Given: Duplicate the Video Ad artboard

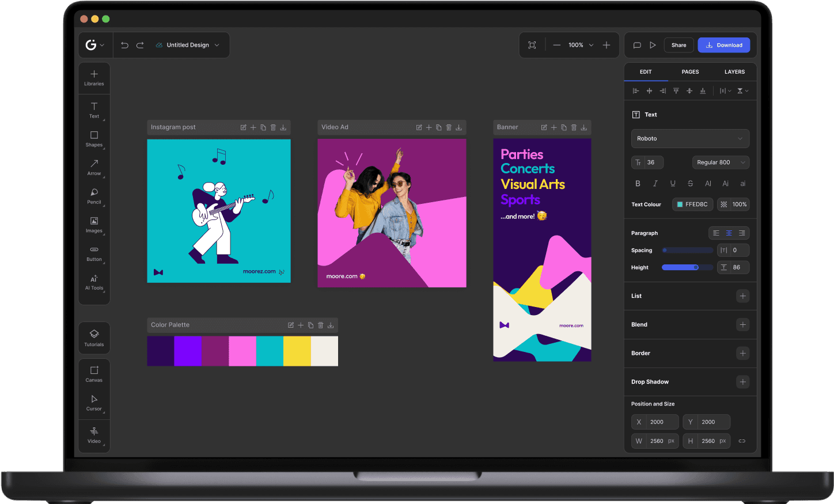Looking at the screenshot, I should [x=439, y=127].
